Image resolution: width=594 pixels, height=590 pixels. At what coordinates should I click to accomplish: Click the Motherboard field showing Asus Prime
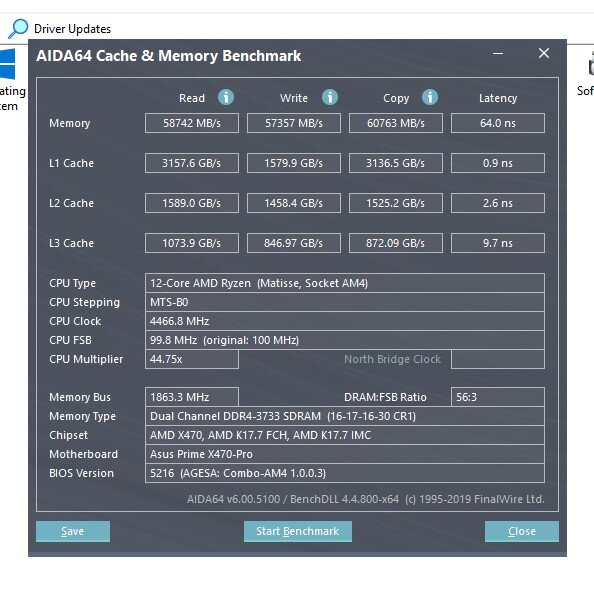(345, 454)
